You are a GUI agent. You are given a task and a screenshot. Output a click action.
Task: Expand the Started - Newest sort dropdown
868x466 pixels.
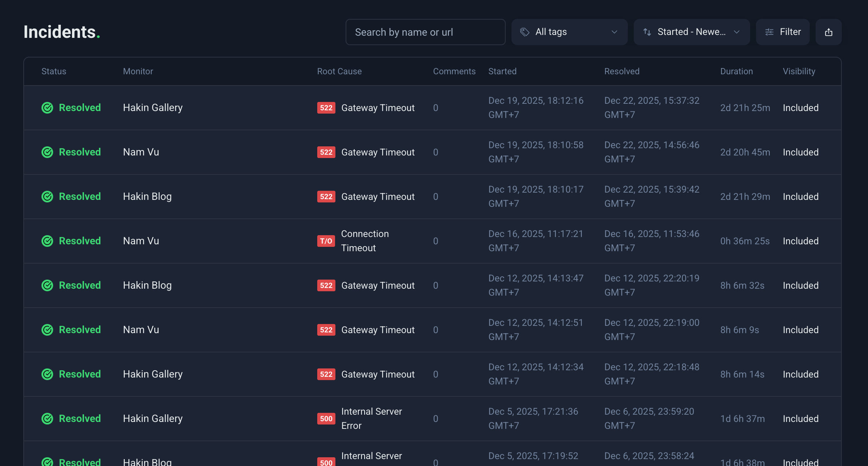[x=691, y=32]
